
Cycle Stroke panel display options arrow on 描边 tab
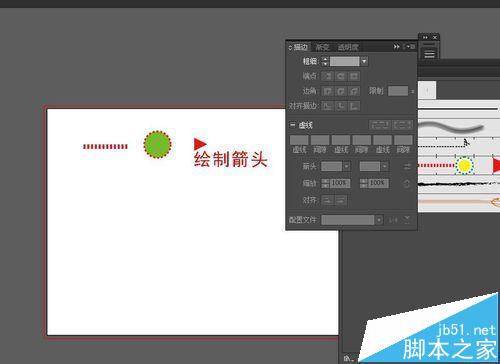tap(290, 47)
